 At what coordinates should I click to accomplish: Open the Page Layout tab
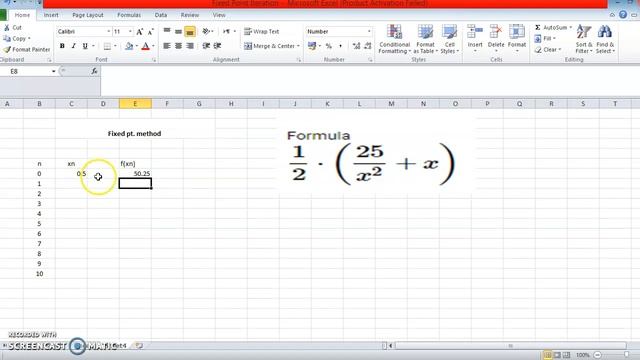point(88,15)
